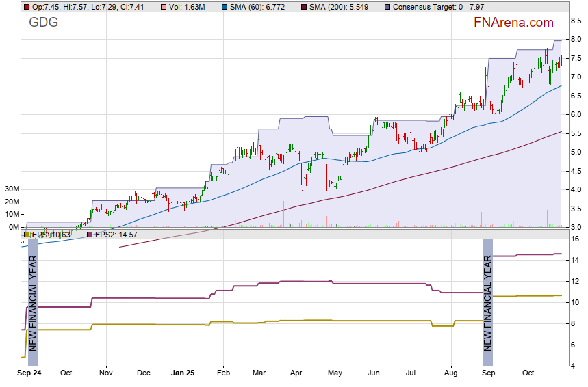Click the pink Vol legend swatch

point(162,7)
